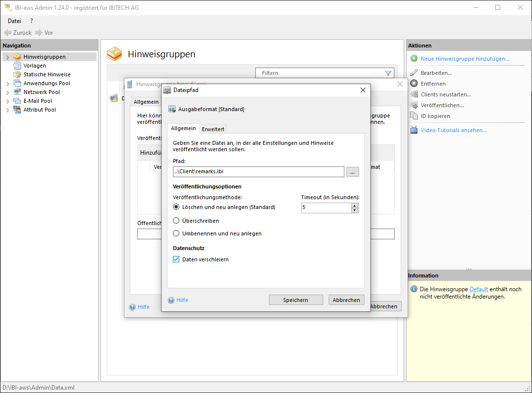Viewport: 532px width, 393px height.
Task: Select Umbenennen und neu anlegen option
Action: 176,233
